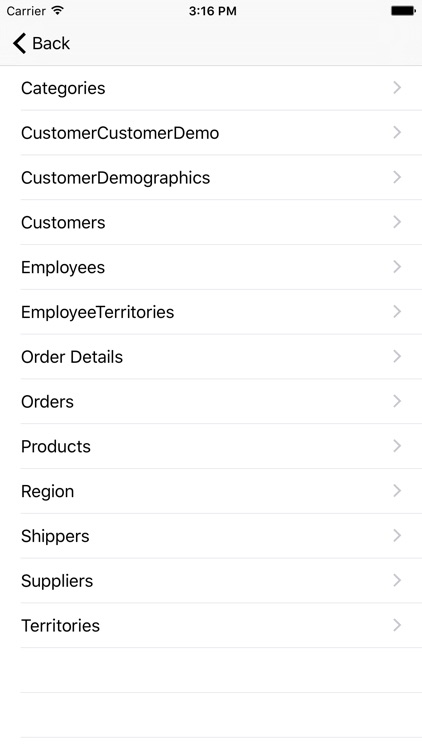Expand the Shippers disclosure arrow

point(397,536)
